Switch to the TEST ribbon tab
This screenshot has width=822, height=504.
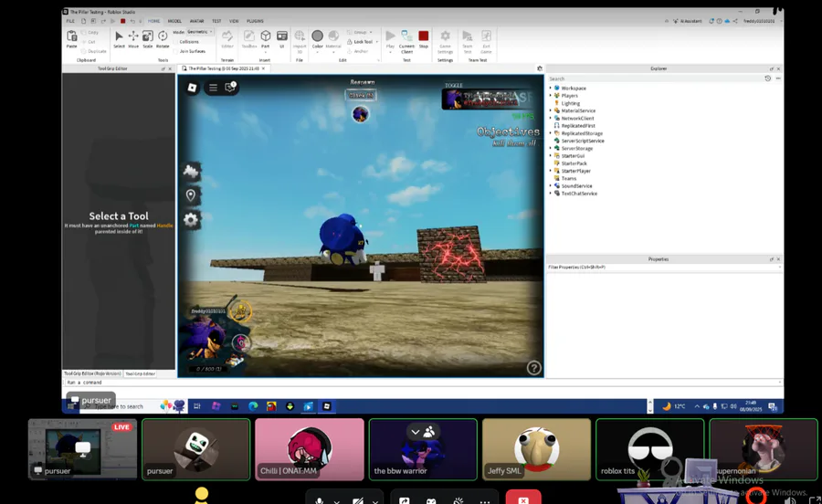216,22
